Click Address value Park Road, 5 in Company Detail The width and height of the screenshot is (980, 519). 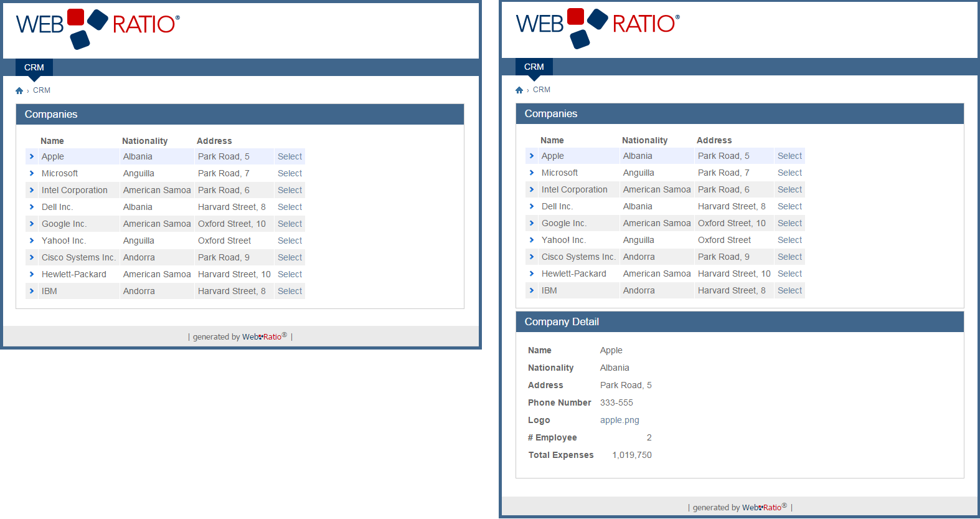pos(626,385)
